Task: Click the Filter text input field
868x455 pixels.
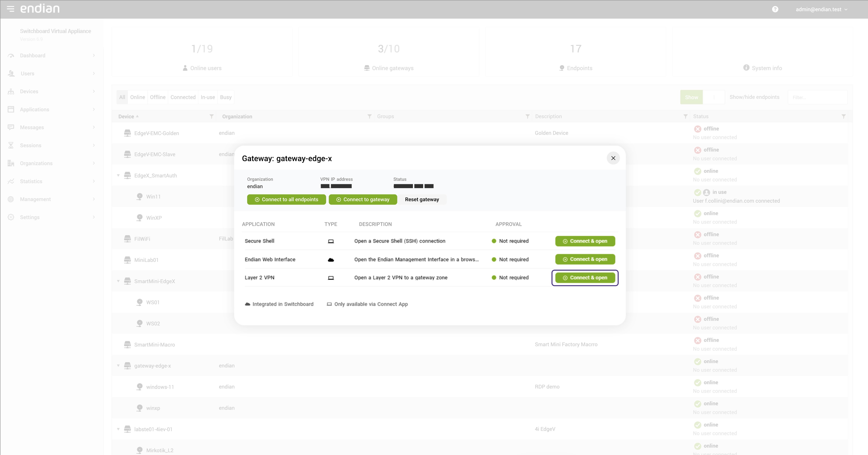Action: click(817, 97)
